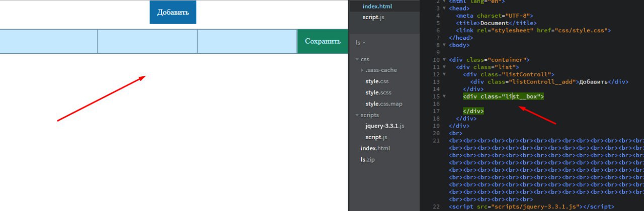Viewport: 644px width, 211px height.
Task: Open style.css in the file tree
Action: click(377, 81)
